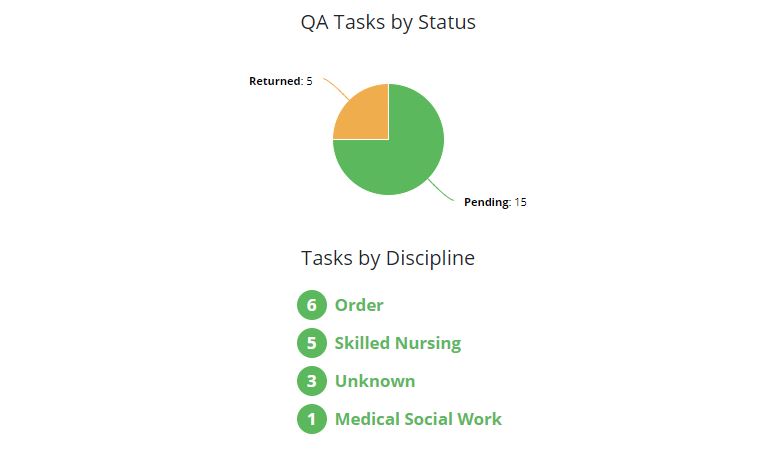Click the horizontal white divider between pie slices

(360, 140)
